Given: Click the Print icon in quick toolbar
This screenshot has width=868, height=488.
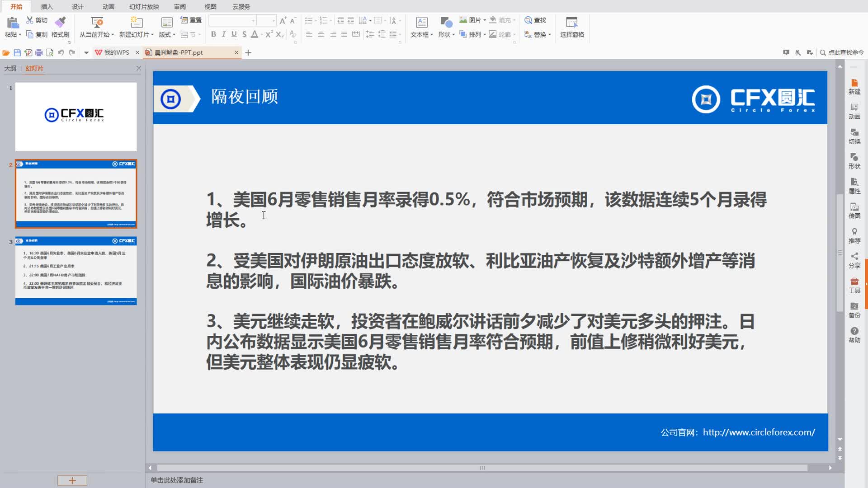Looking at the screenshot, I should pos(39,53).
